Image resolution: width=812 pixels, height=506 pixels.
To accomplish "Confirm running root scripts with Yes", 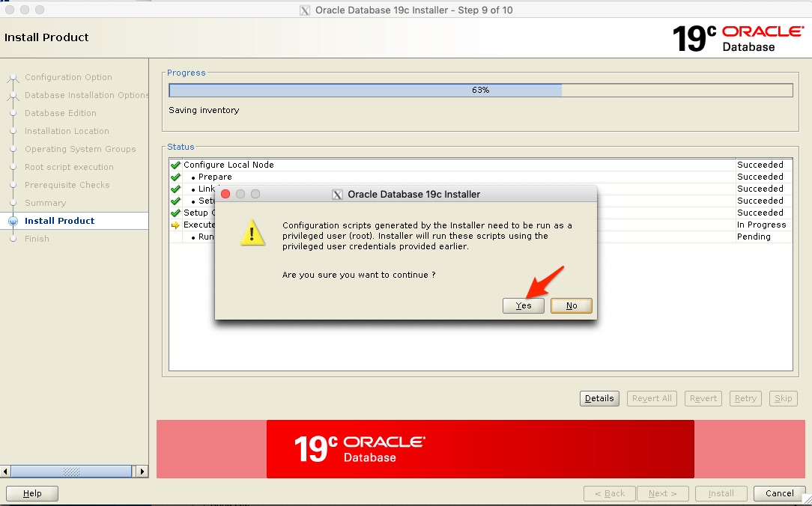I will tap(524, 306).
